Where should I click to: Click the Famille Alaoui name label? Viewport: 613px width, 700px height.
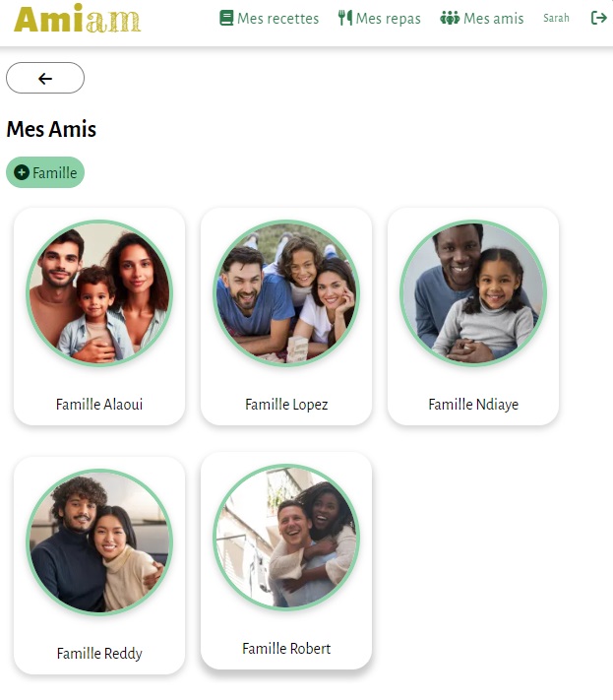[x=99, y=405]
